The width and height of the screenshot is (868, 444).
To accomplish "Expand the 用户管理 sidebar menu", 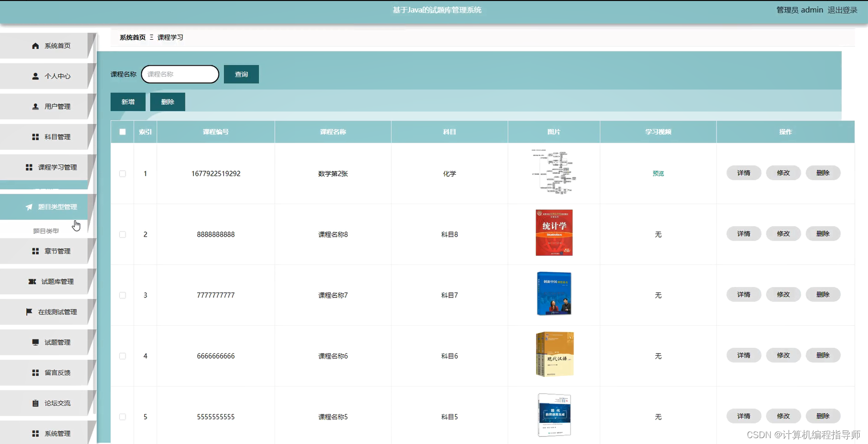I will (x=48, y=106).
